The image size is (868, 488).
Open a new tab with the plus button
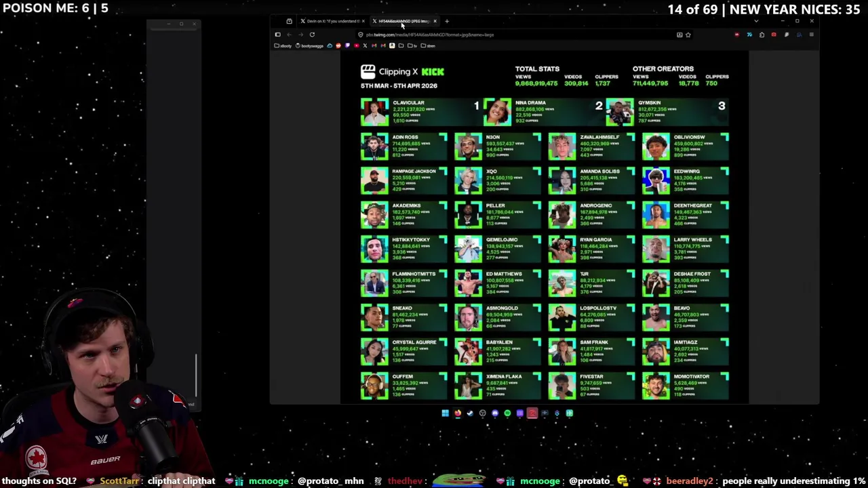(x=447, y=21)
